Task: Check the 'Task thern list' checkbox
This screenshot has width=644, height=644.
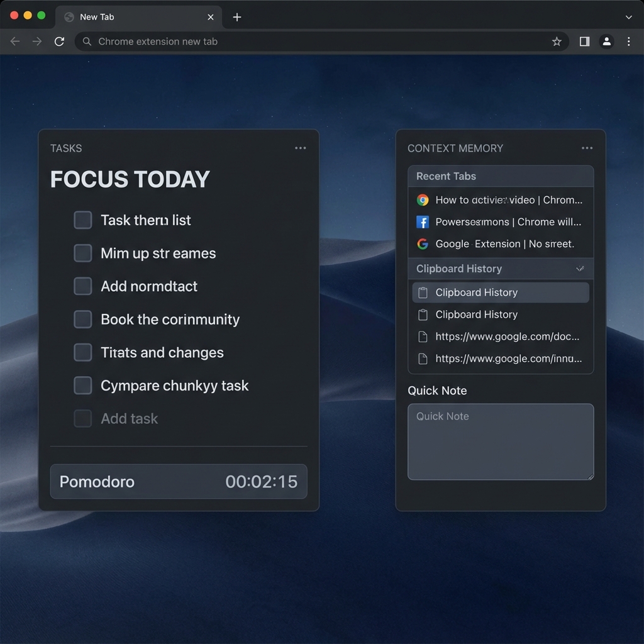Action: [x=83, y=220]
